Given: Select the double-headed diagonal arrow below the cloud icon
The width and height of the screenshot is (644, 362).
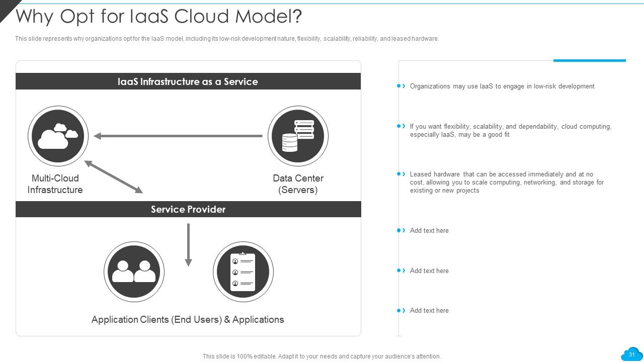Looking at the screenshot, I should tap(114, 177).
